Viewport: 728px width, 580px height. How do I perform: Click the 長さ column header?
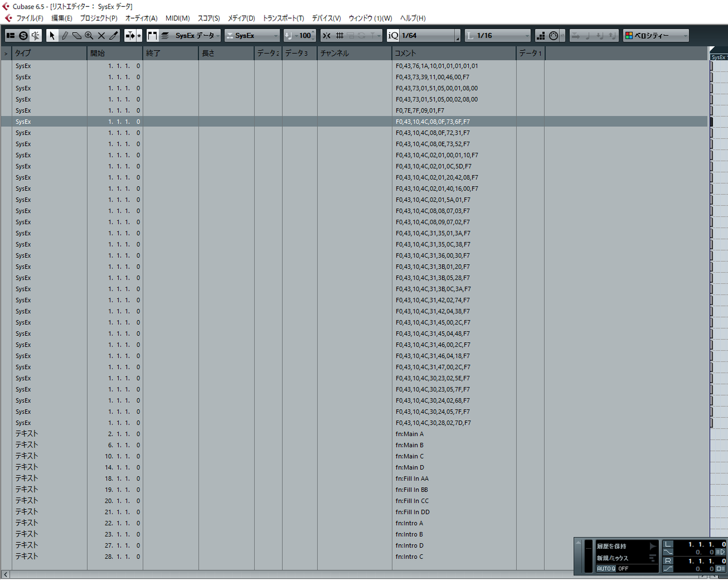pos(226,53)
